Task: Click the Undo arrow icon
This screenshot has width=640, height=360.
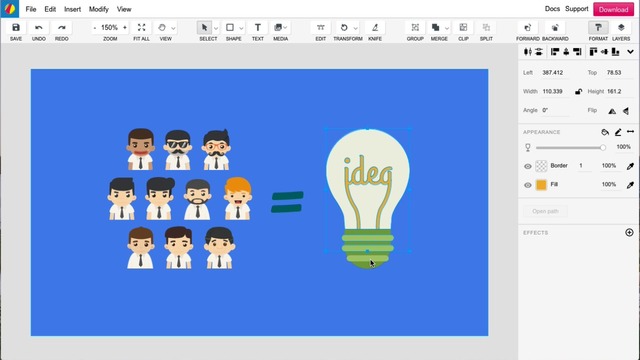Action: [39, 28]
